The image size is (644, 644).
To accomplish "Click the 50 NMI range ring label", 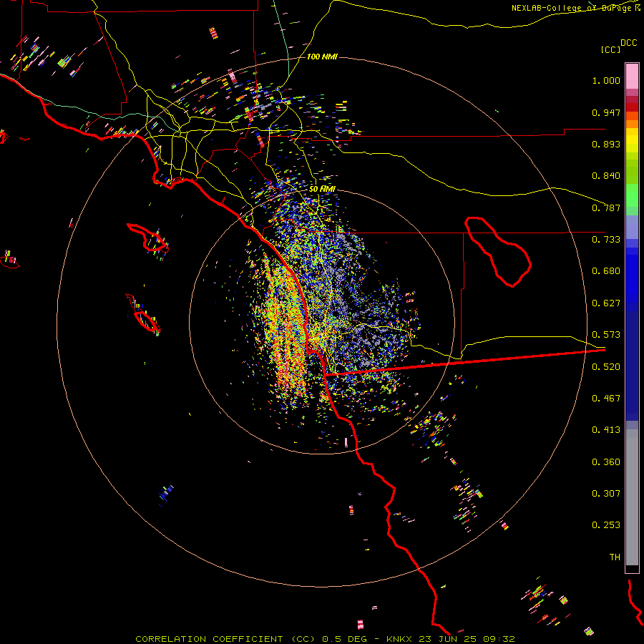I will [322, 189].
